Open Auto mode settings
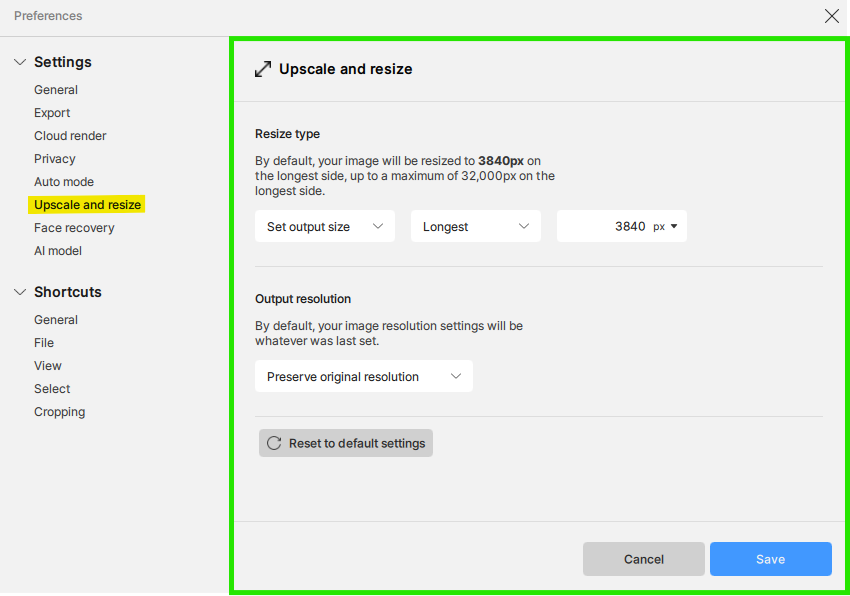This screenshot has height=596, width=850. 64,182
